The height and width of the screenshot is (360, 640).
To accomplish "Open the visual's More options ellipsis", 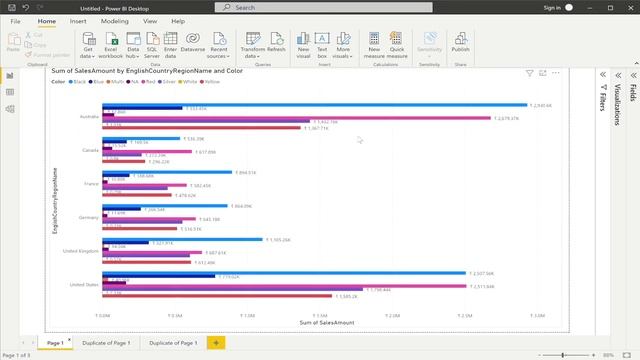I will click(556, 73).
